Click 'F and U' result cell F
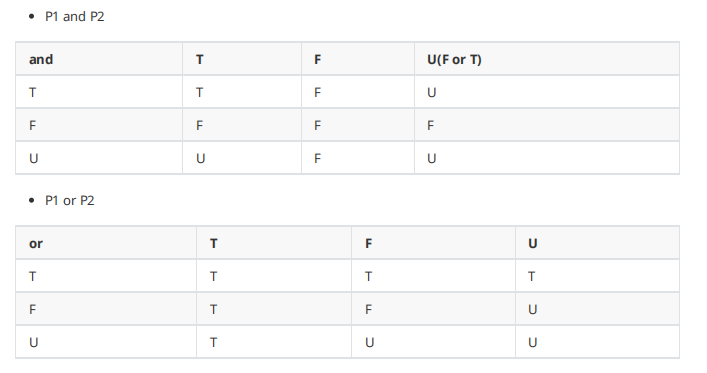 click(546, 125)
